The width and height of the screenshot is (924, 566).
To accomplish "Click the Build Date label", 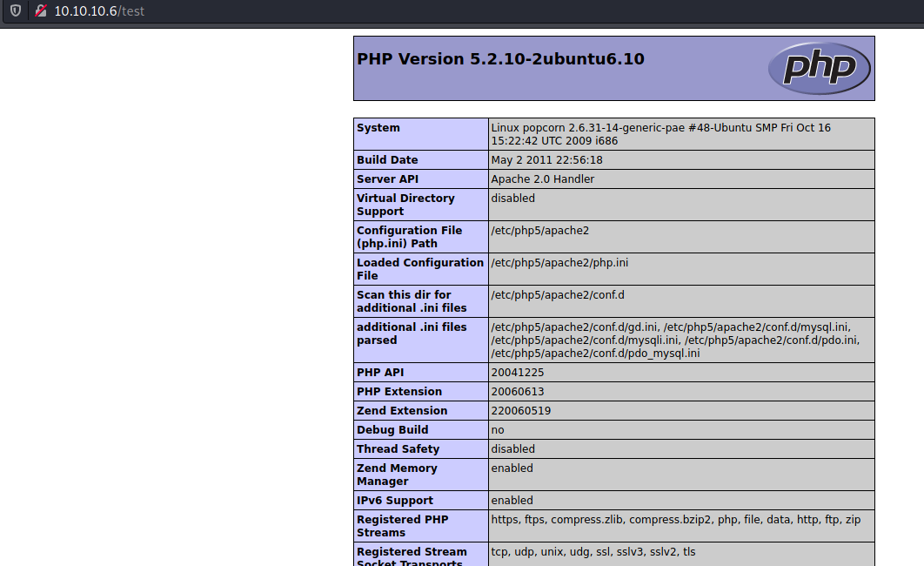I will pos(387,159).
